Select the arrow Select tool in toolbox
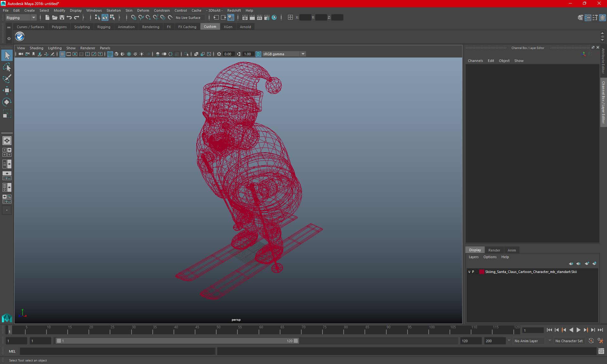This screenshot has width=607, height=364. coord(7,56)
